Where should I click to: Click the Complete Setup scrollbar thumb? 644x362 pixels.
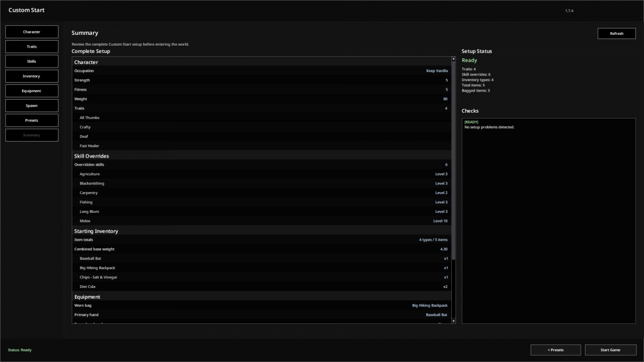(x=453, y=160)
